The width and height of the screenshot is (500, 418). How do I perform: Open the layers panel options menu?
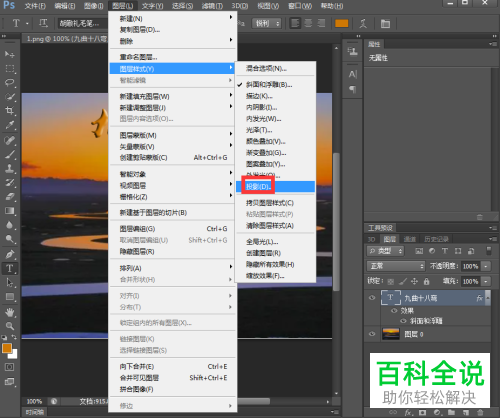pos(493,239)
